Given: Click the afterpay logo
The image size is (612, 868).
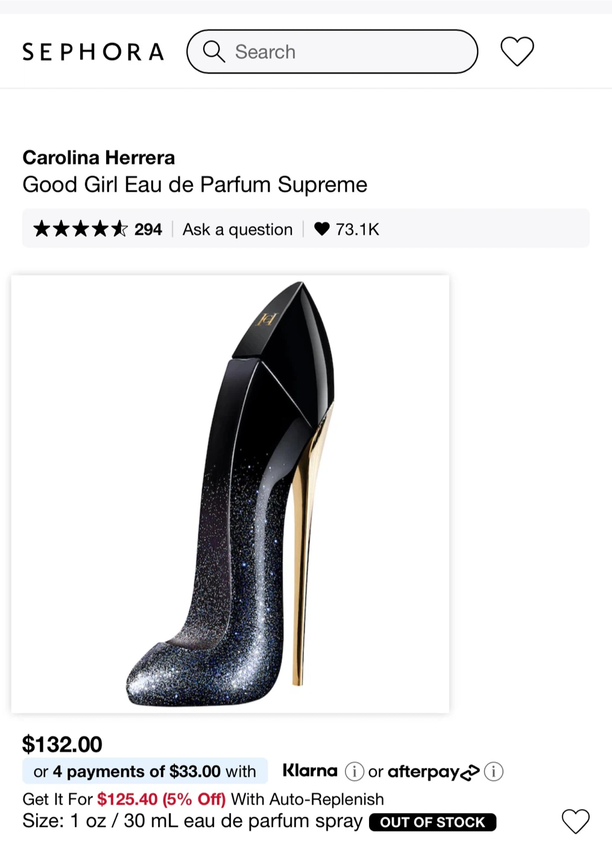Looking at the screenshot, I should [x=434, y=772].
